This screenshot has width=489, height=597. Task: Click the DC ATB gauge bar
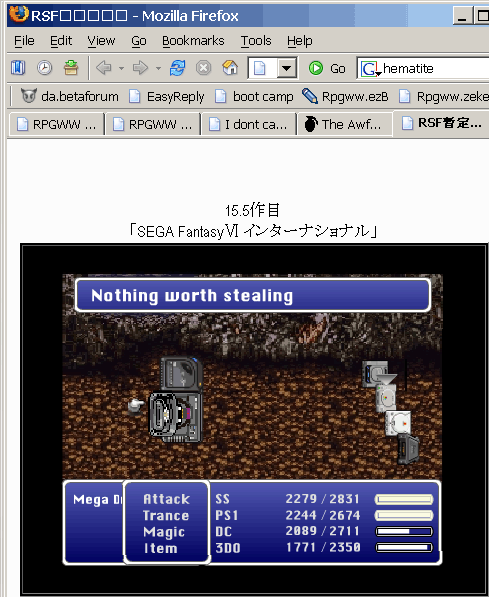coord(404,532)
